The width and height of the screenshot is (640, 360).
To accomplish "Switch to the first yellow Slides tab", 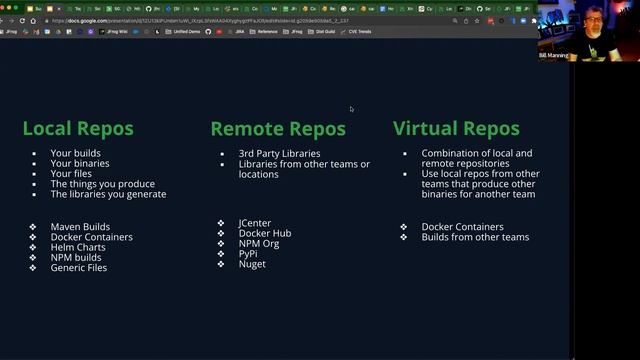I will coord(35,9).
